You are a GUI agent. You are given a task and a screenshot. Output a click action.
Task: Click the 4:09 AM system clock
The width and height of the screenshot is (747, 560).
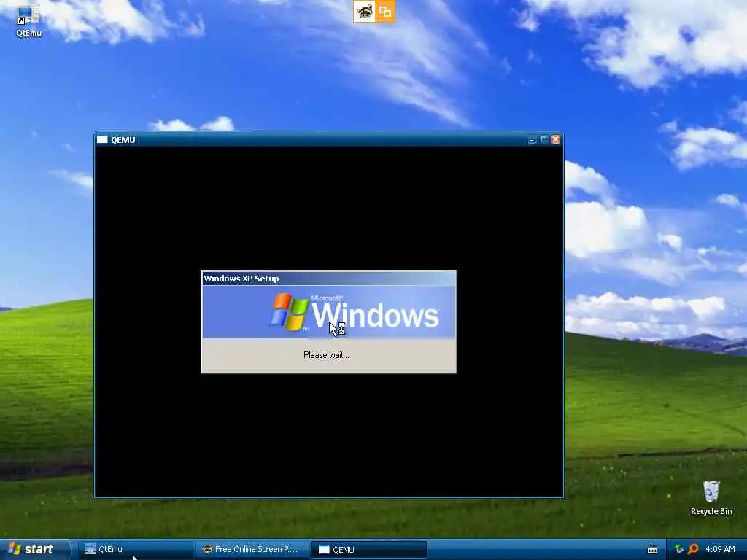pyautogui.click(x=720, y=549)
